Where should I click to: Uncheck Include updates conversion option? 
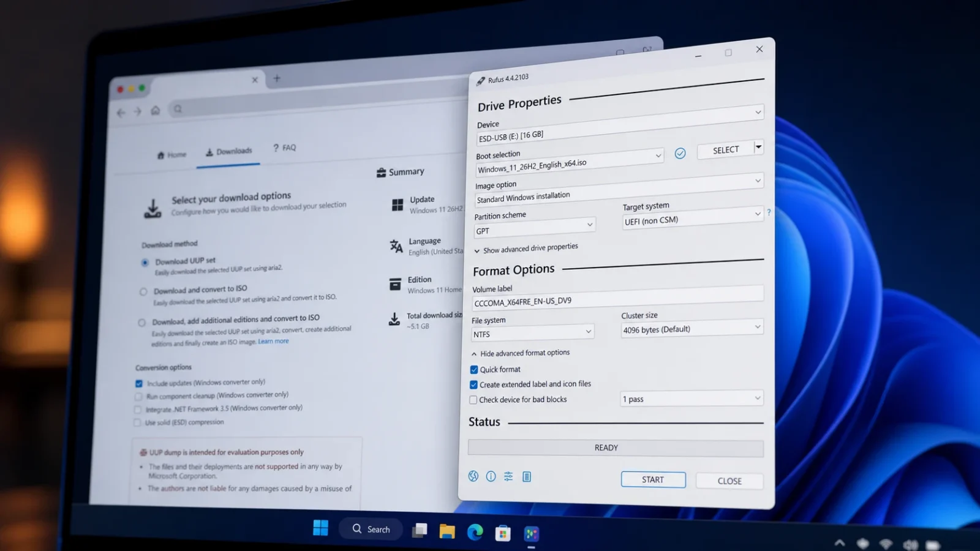click(x=139, y=384)
